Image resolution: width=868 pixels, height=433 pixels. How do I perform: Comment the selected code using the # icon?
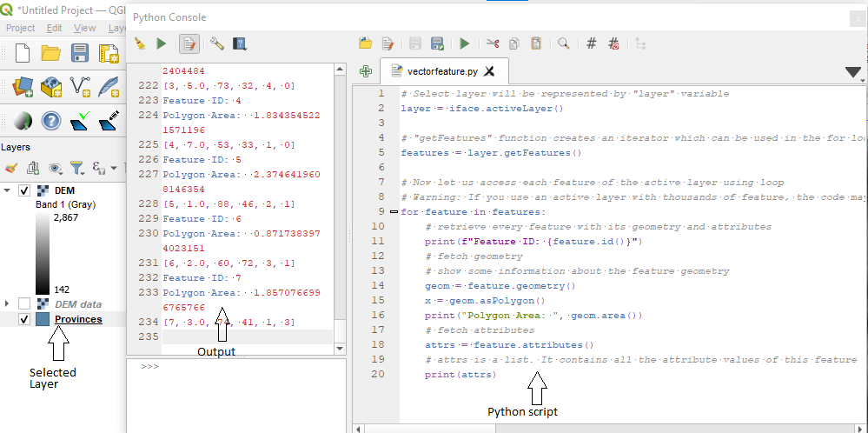point(592,43)
